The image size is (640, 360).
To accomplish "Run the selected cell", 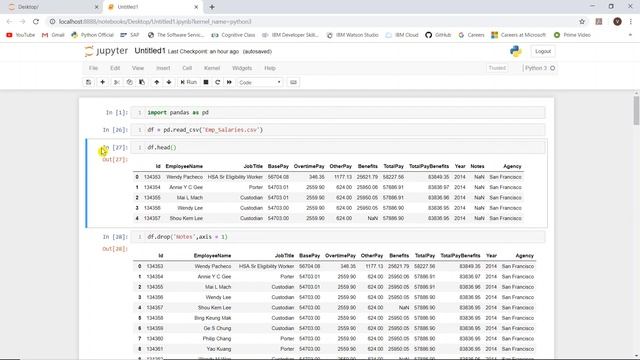I will pyautogui.click(x=189, y=82).
